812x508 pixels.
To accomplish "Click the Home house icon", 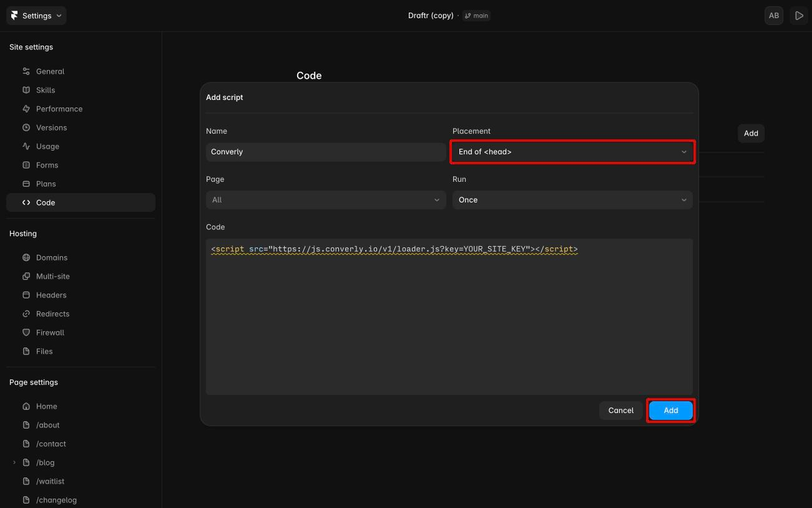I will point(26,406).
